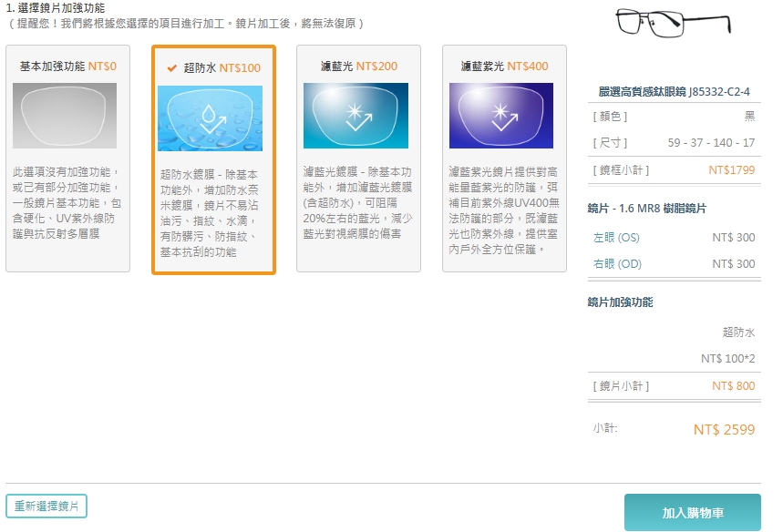
Task: Click the 左眼 (OS) lens row
Action: pyautogui.click(x=674, y=238)
